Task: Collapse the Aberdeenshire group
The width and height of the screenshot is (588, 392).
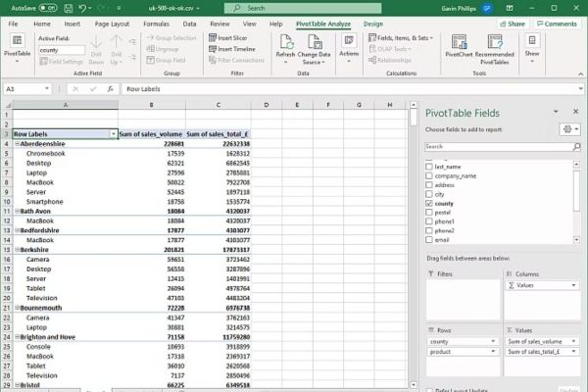Action: pyautogui.click(x=17, y=144)
